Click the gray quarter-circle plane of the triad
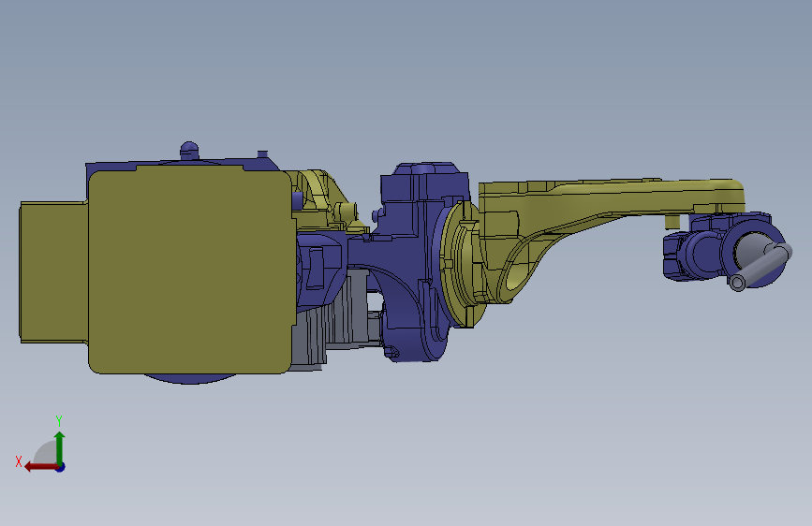The image size is (812, 526). 46,452
